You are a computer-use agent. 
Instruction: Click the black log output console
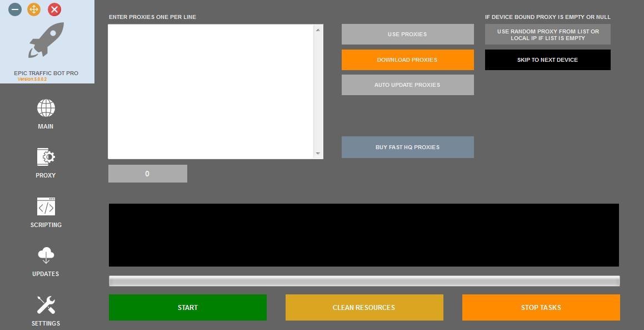click(364, 235)
